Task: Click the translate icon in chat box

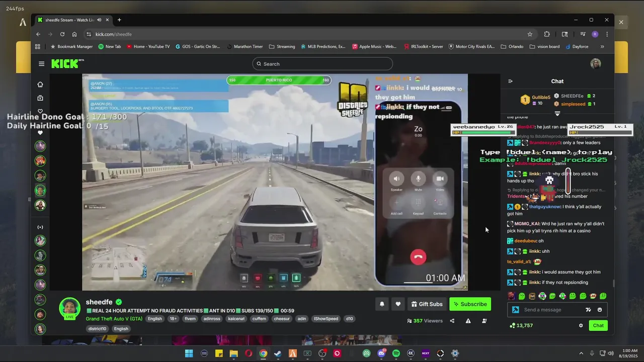Action: pyautogui.click(x=588, y=310)
